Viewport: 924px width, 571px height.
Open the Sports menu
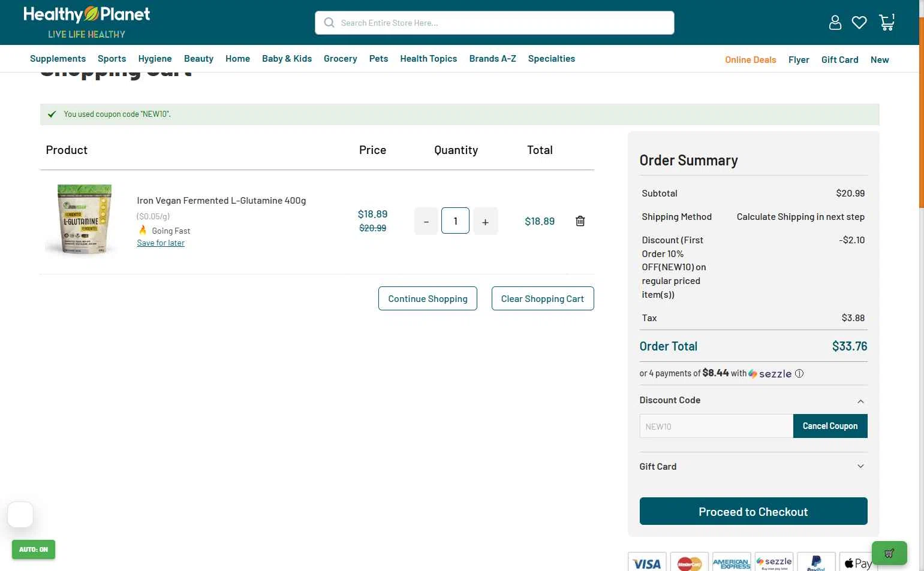[x=112, y=59]
